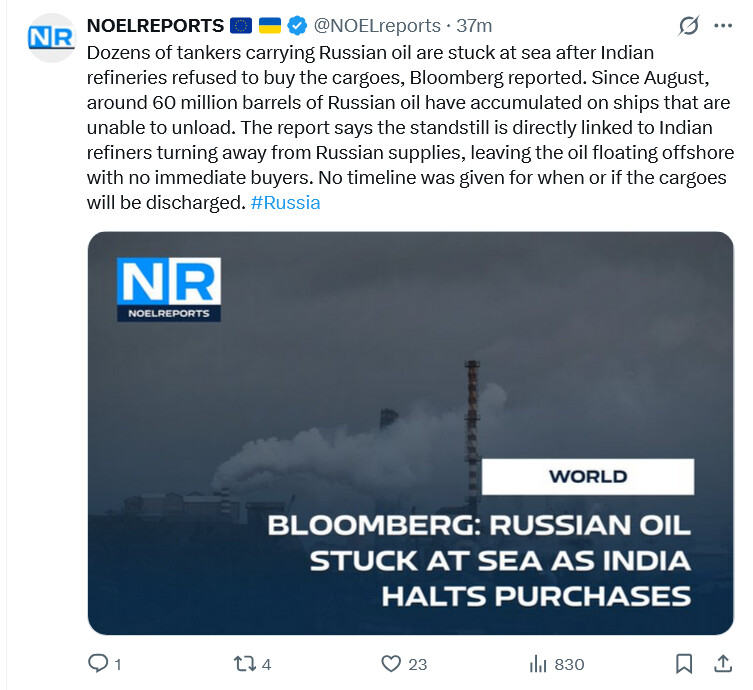Like the post with heart icon
This screenshot has height=690, width=753.
point(392,663)
